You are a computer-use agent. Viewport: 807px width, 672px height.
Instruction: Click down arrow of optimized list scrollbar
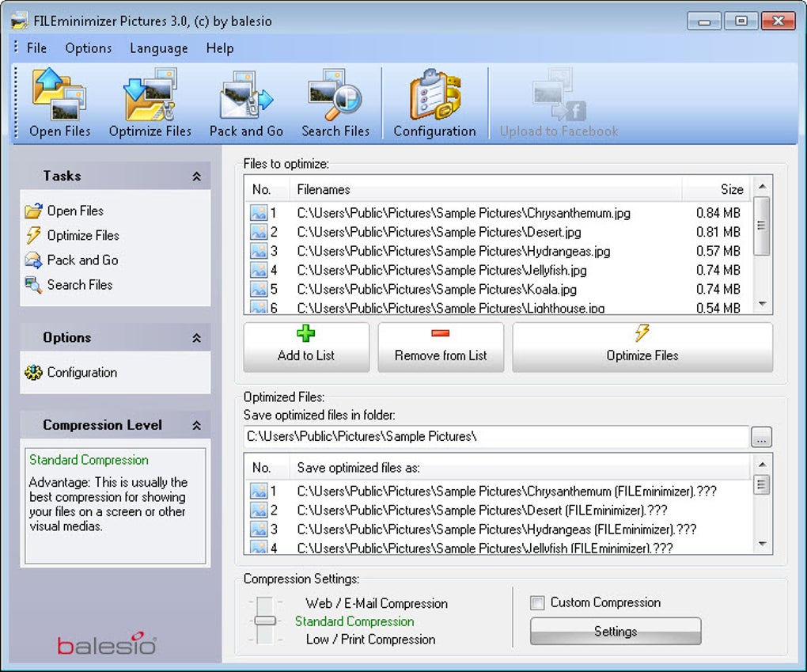coord(762,544)
